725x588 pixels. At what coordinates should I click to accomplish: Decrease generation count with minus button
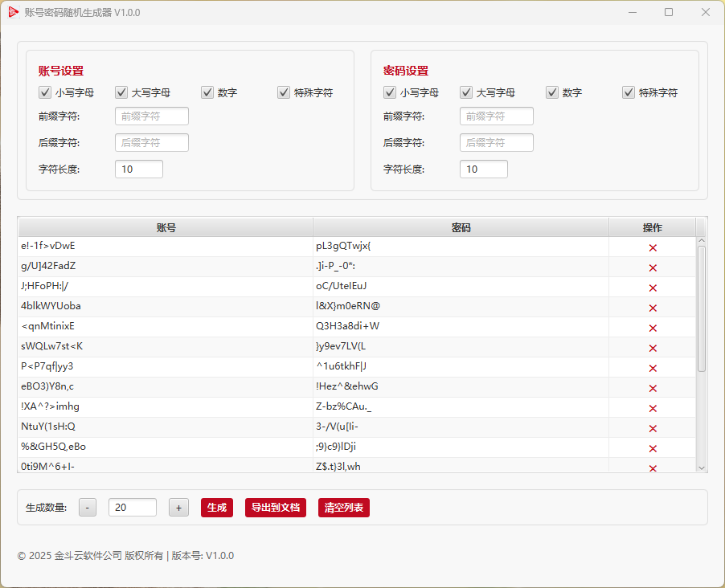coord(88,508)
